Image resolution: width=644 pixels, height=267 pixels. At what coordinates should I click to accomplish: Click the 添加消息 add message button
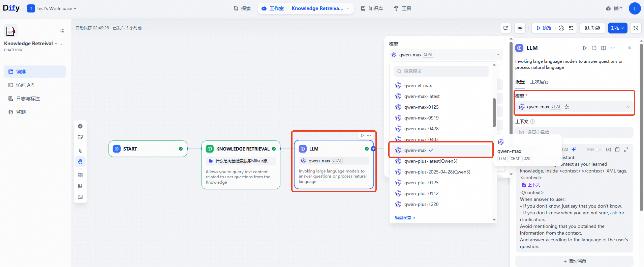574,261
